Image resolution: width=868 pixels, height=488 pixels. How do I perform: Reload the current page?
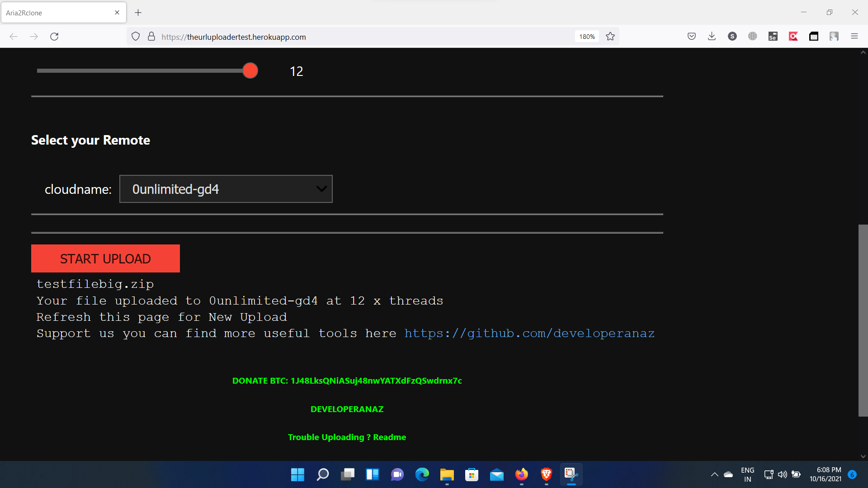tap(54, 37)
